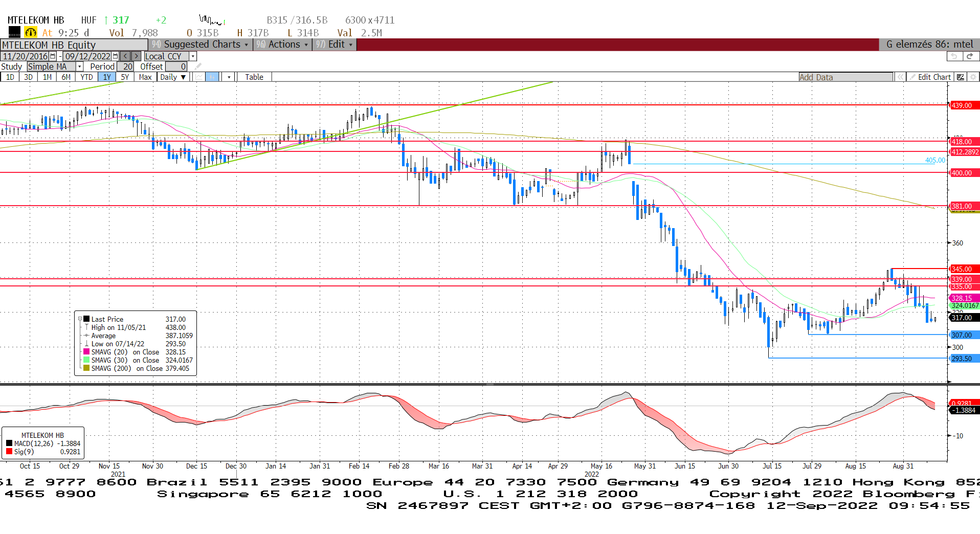The width and height of the screenshot is (980, 534).
Task: Click the Edit Chart button
Action: tap(930, 77)
